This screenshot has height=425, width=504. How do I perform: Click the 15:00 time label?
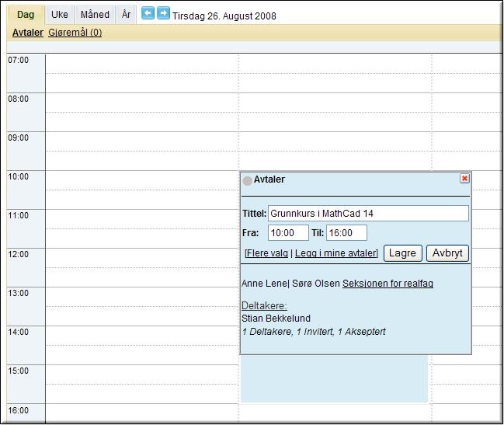(x=19, y=371)
